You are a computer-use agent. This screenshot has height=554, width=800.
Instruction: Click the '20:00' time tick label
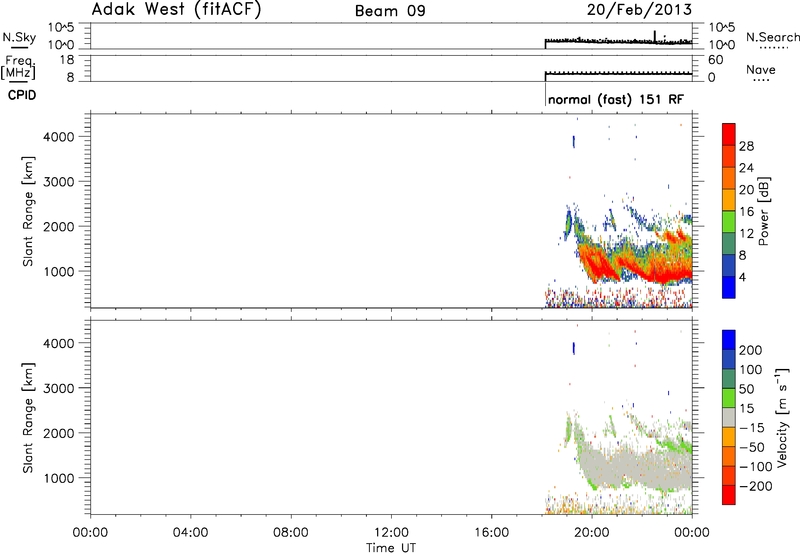pos(591,533)
